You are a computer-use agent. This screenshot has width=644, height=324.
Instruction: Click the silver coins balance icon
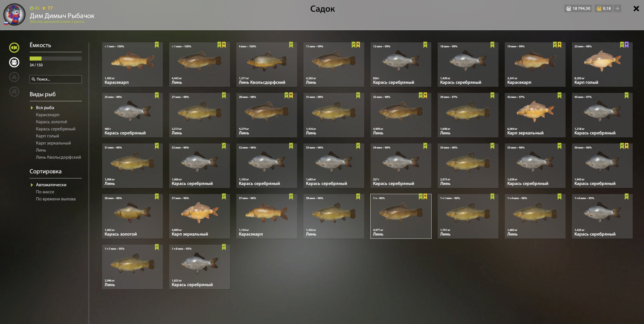[x=569, y=8]
